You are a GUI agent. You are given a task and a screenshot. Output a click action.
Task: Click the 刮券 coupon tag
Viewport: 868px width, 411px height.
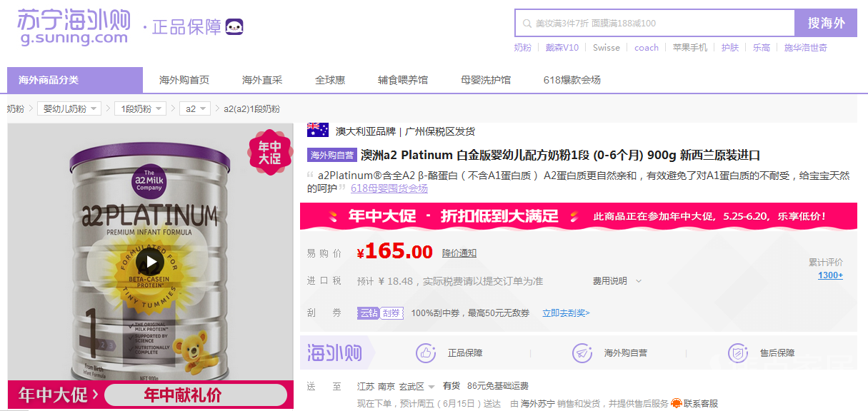(391, 313)
